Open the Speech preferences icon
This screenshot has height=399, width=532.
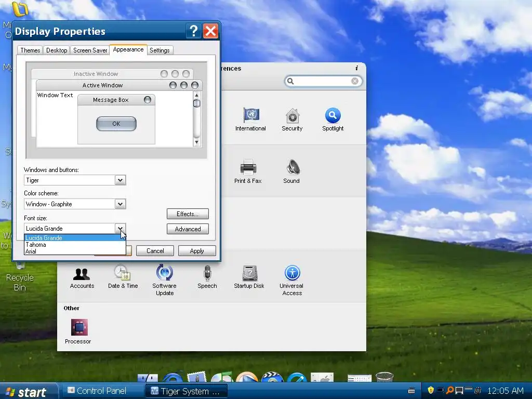click(x=207, y=273)
